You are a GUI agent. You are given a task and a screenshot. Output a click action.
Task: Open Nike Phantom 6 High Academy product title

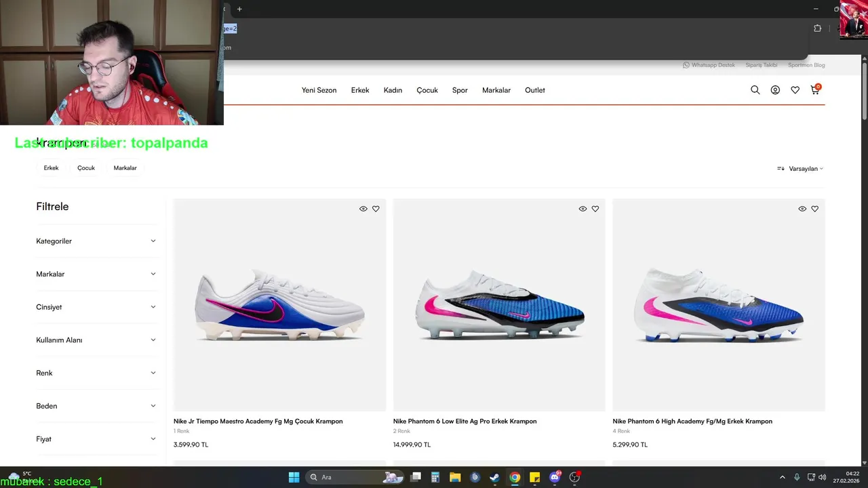point(692,422)
